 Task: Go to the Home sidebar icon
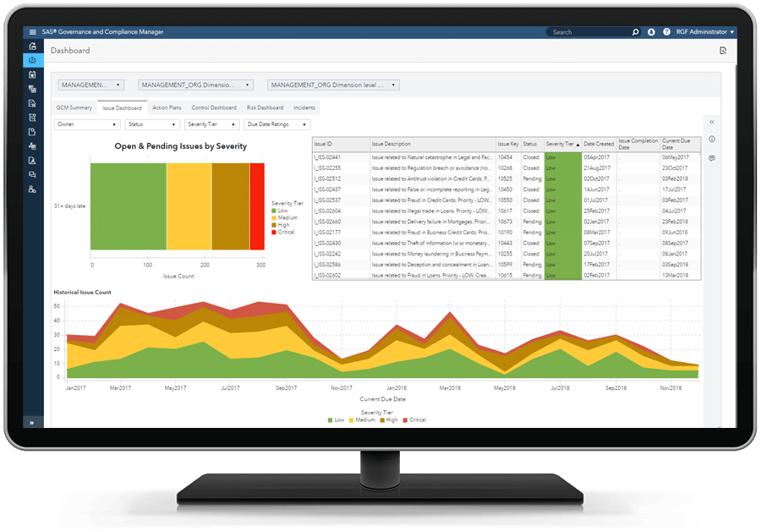point(32,47)
